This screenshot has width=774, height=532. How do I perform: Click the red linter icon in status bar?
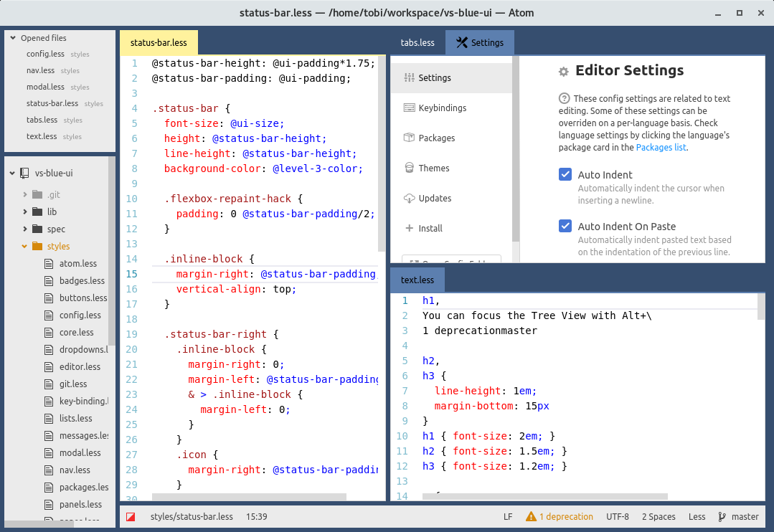tap(131, 517)
